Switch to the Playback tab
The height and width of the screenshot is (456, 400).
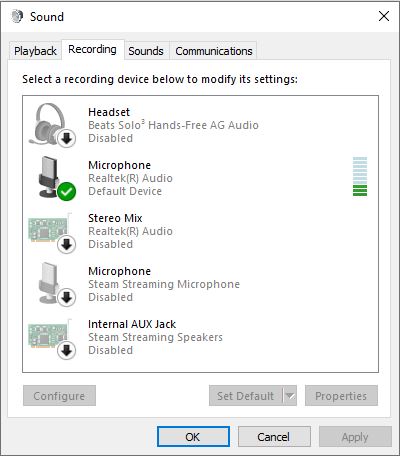pos(35,51)
